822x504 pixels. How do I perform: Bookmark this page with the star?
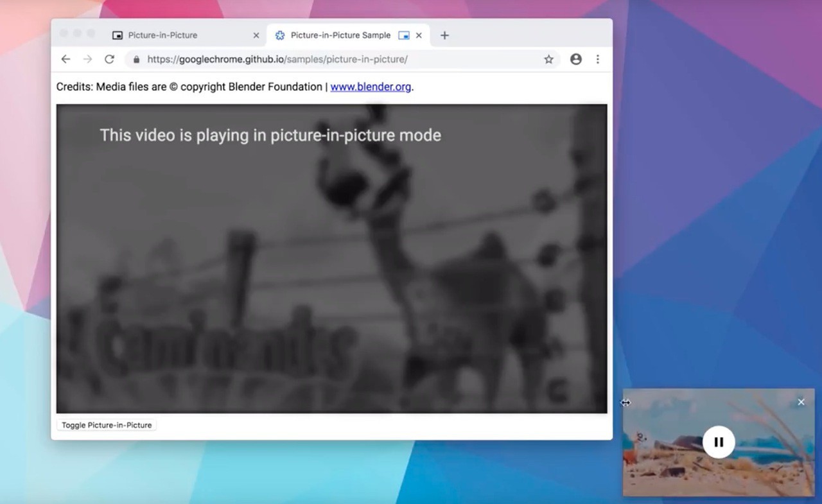click(x=548, y=59)
